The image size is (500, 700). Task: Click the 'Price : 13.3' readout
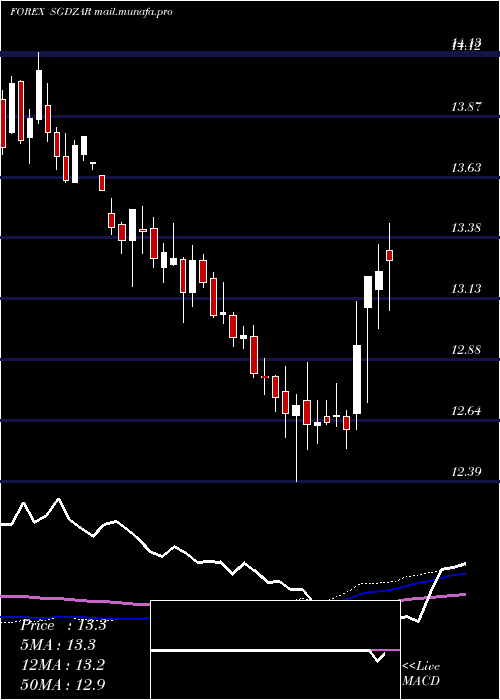coord(63,625)
